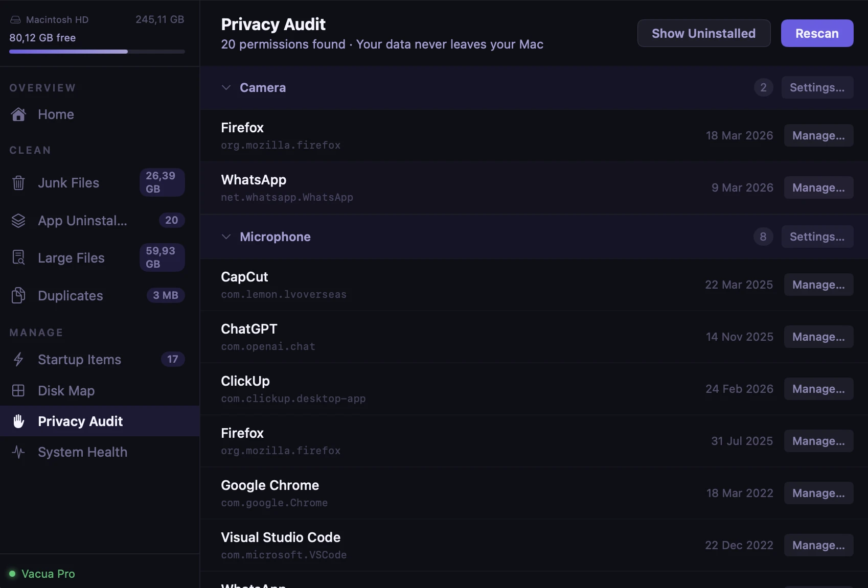Manage CapCut microphone permission
The height and width of the screenshot is (588, 868).
pyautogui.click(x=818, y=285)
